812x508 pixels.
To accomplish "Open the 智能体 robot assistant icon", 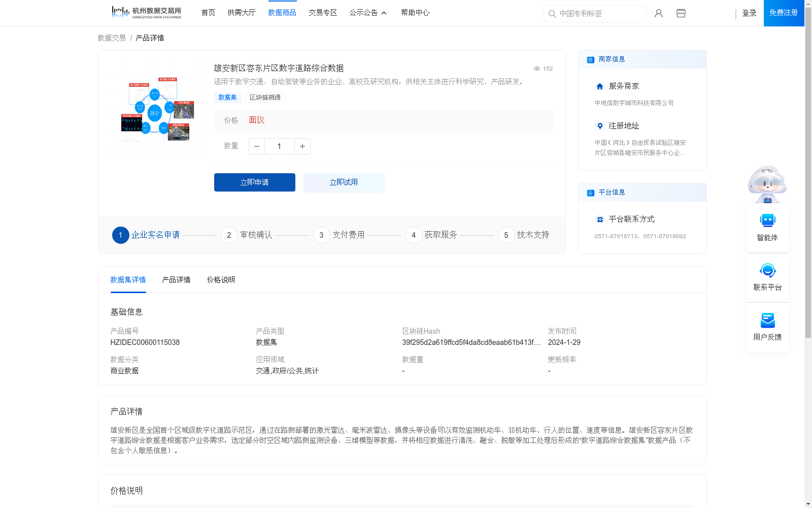I will (767, 220).
